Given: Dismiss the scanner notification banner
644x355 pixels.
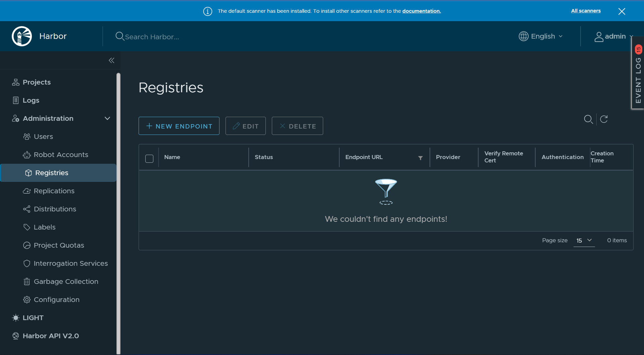Looking at the screenshot, I should (622, 11).
